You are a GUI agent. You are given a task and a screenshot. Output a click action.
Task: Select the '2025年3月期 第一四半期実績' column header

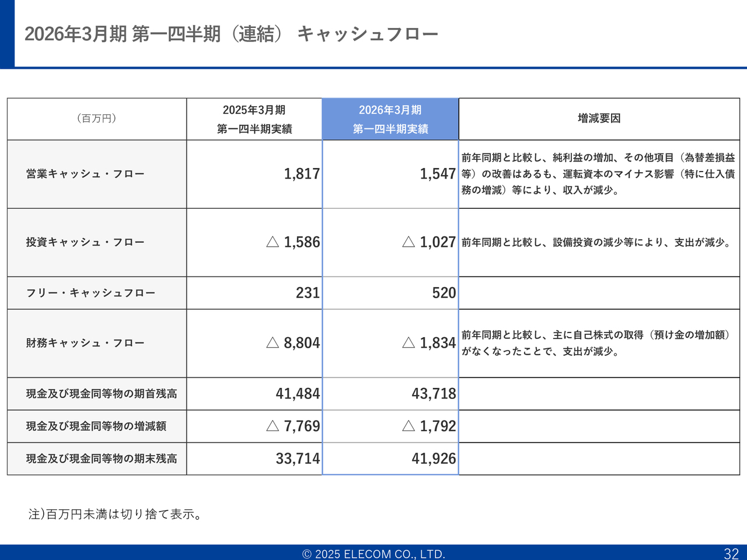click(254, 119)
